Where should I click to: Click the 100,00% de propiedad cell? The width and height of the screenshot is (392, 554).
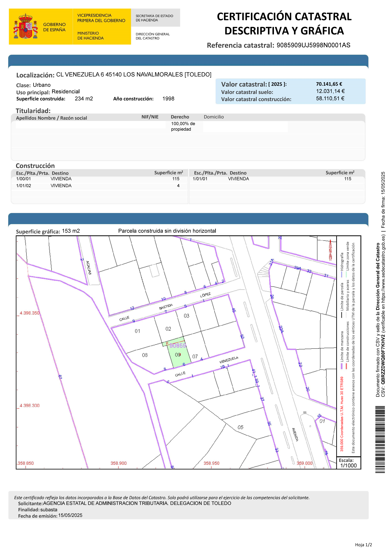(183, 126)
